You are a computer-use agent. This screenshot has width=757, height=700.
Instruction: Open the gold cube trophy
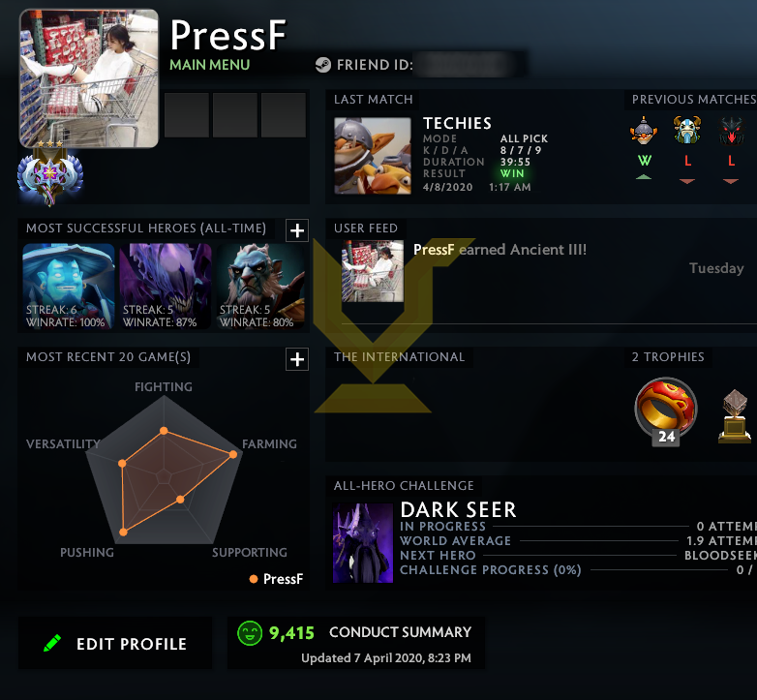tap(735, 416)
